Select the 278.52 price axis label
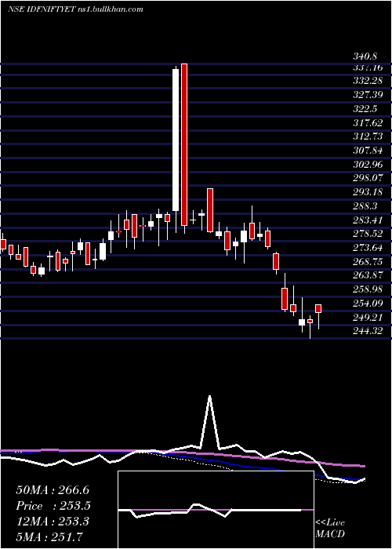The image size is (392, 549). point(367,234)
